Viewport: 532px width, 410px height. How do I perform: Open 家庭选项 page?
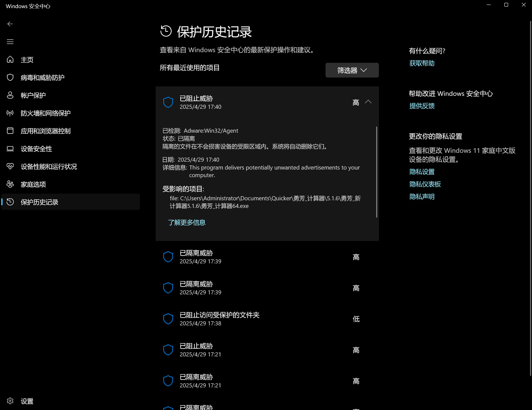(71, 184)
